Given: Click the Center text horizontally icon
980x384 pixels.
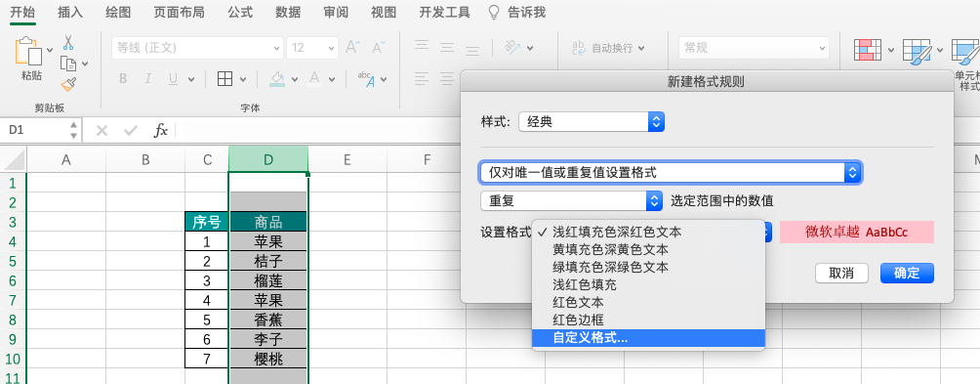Looking at the screenshot, I should point(446,79).
